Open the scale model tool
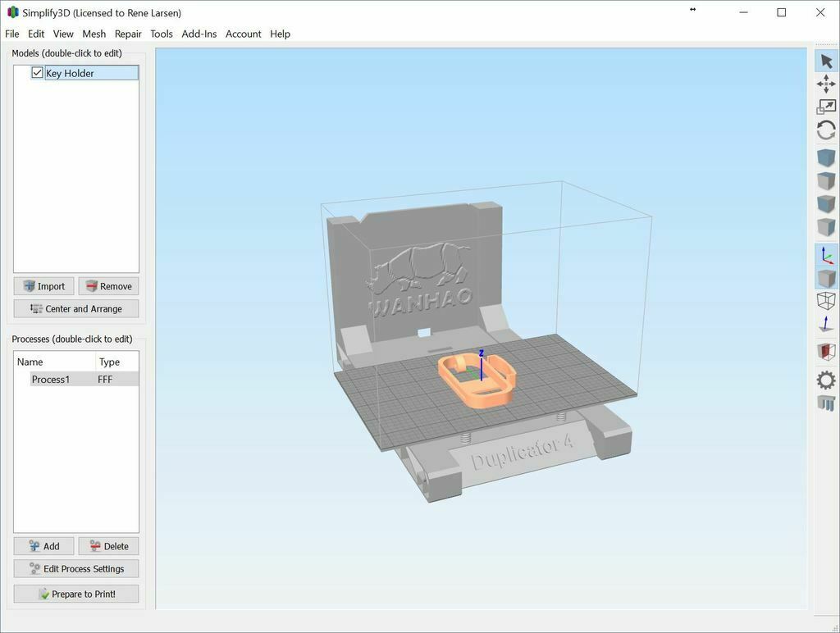This screenshot has height=633, width=840. point(826,105)
